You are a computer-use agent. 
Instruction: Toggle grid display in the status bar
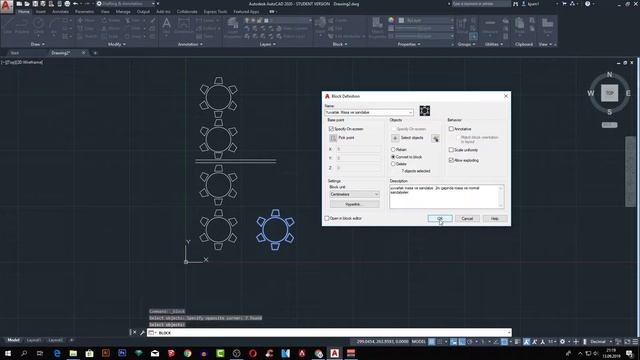[431, 342]
